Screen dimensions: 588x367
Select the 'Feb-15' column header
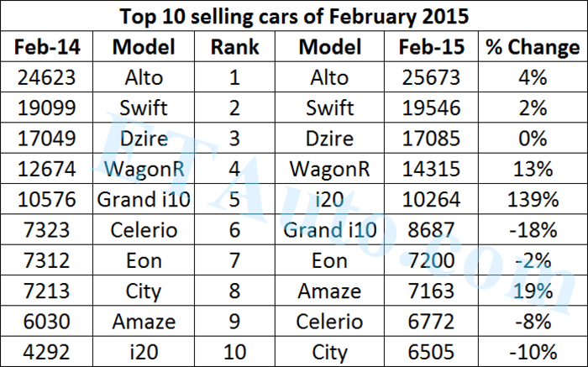pyautogui.click(x=436, y=47)
